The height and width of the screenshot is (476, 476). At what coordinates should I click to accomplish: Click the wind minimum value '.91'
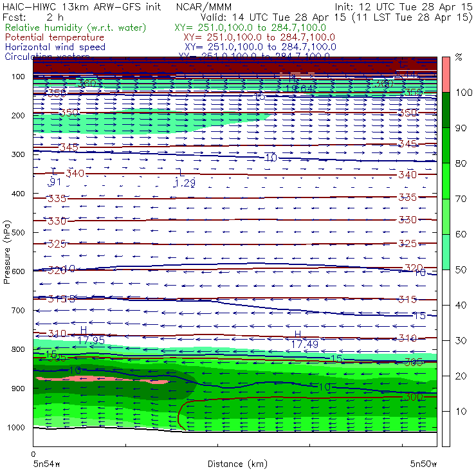point(55,182)
